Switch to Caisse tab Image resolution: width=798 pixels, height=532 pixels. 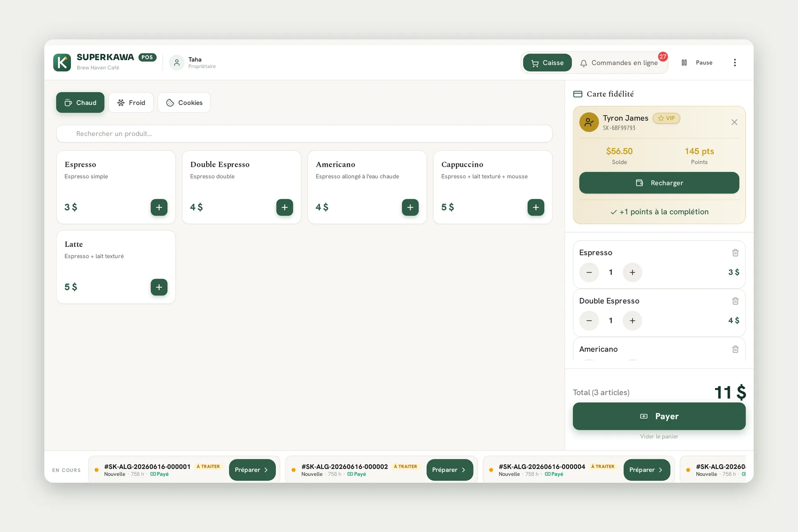click(x=548, y=63)
